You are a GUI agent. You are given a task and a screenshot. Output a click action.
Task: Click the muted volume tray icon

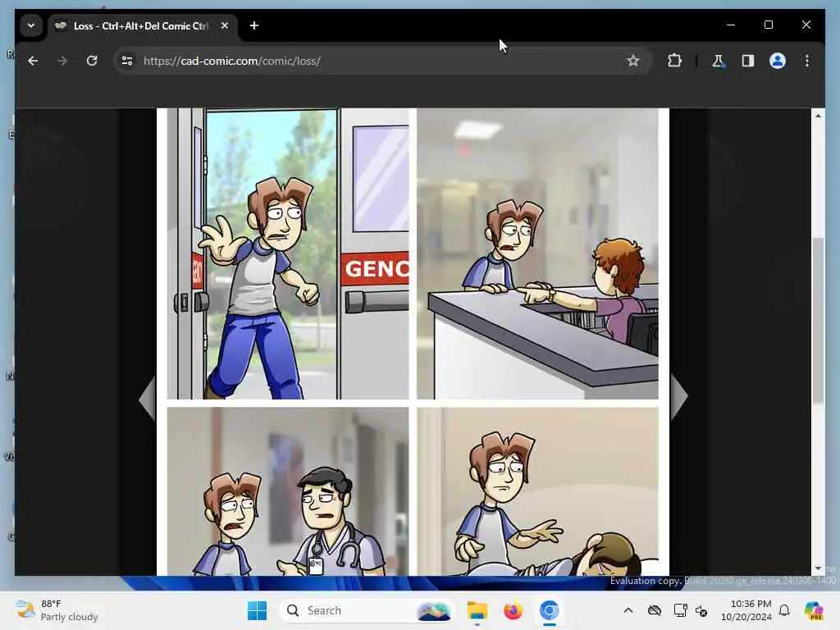coord(702,610)
